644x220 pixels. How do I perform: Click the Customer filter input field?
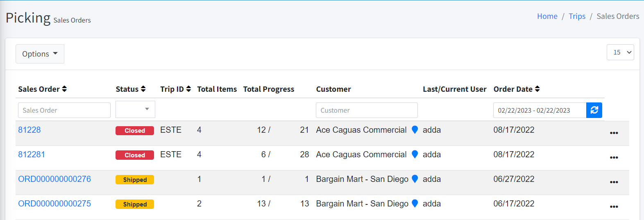367,110
